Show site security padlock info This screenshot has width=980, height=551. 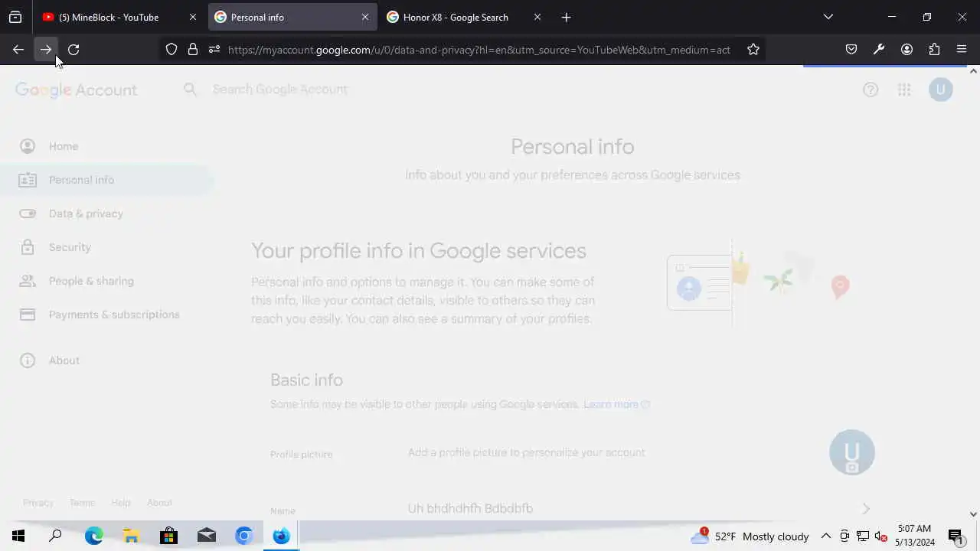pos(193,49)
